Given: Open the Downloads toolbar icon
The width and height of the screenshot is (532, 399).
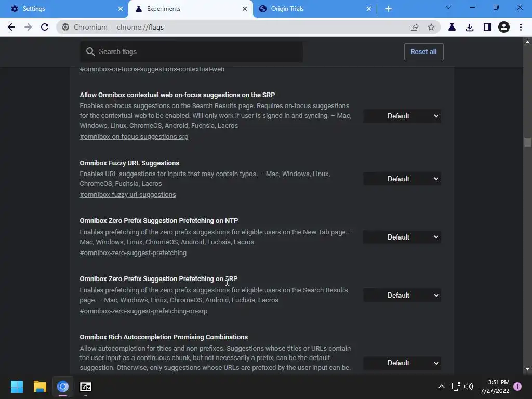Looking at the screenshot, I should (x=470, y=27).
